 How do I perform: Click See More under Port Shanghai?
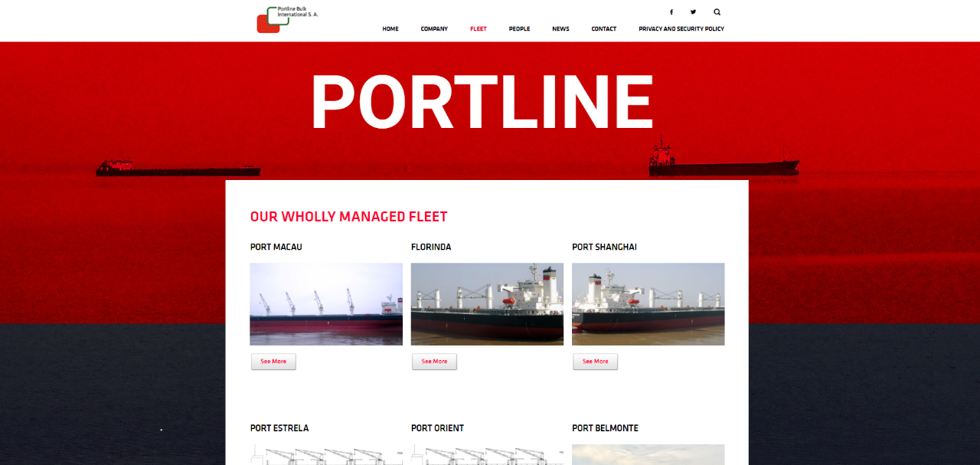pos(595,362)
